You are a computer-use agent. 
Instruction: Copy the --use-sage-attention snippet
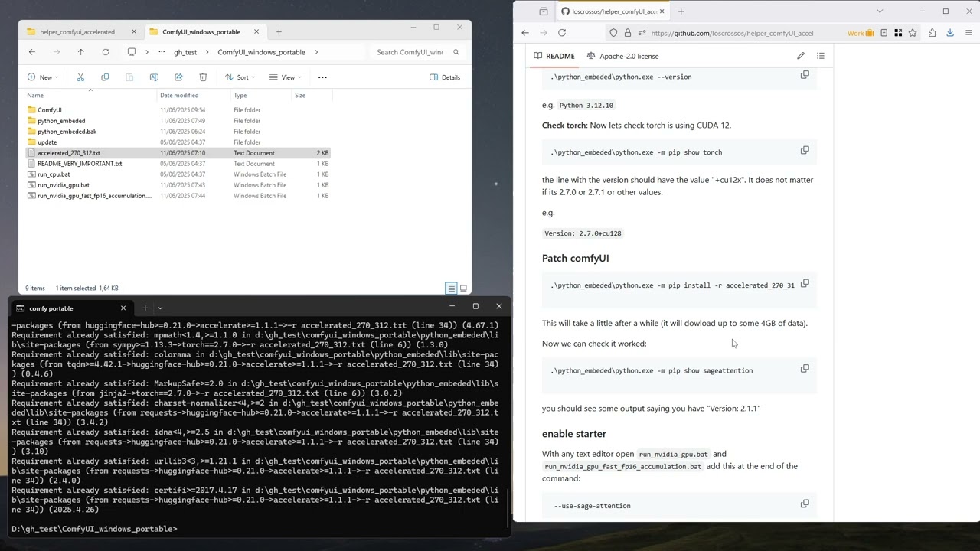805,504
